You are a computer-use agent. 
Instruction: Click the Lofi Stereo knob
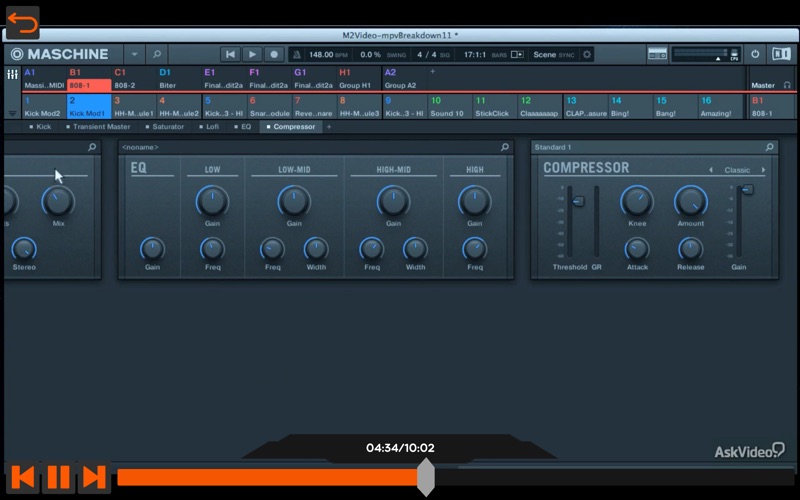[x=24, y=249]
